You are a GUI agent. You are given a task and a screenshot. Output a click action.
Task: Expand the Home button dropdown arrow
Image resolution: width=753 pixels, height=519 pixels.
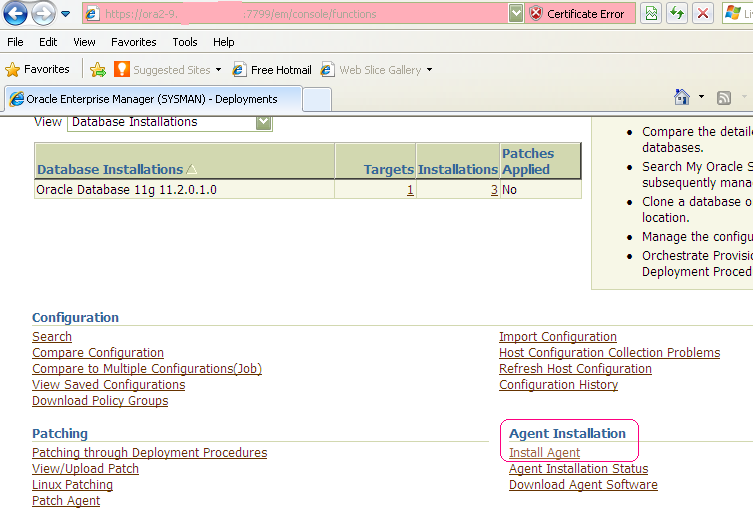point(701,97)
